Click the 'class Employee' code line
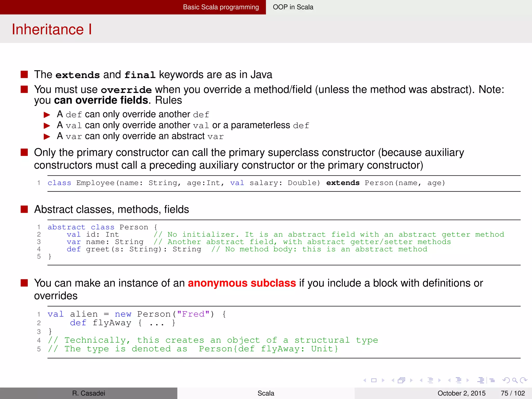Image resolution: width=532 pixels, height=399 pixels. (246, 183)
